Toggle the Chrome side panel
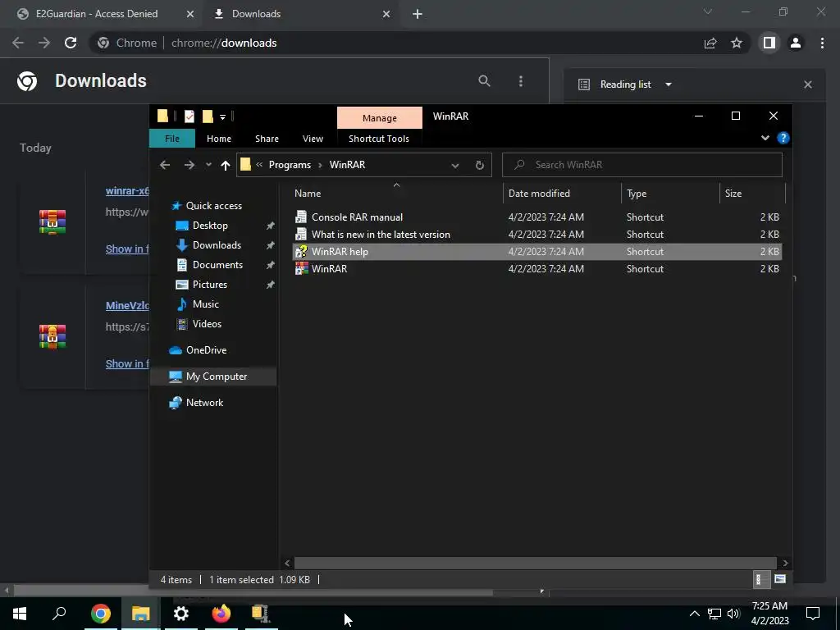 (769, 43)
